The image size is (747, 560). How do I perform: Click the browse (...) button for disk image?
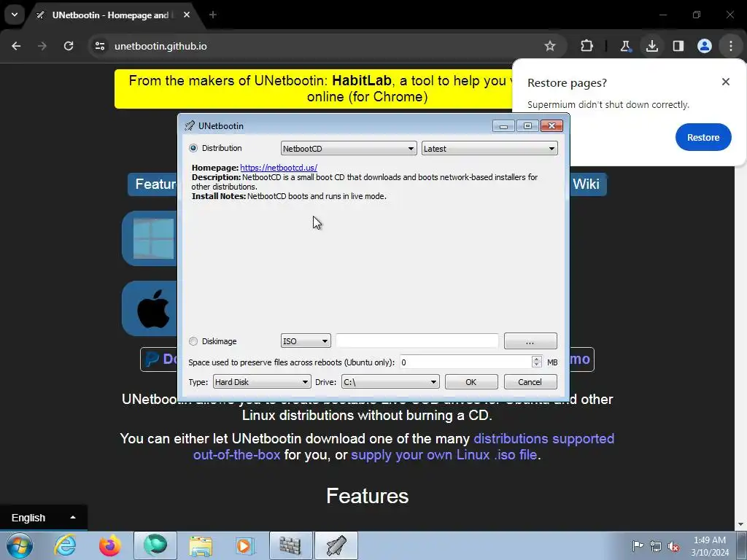(530, 341)
